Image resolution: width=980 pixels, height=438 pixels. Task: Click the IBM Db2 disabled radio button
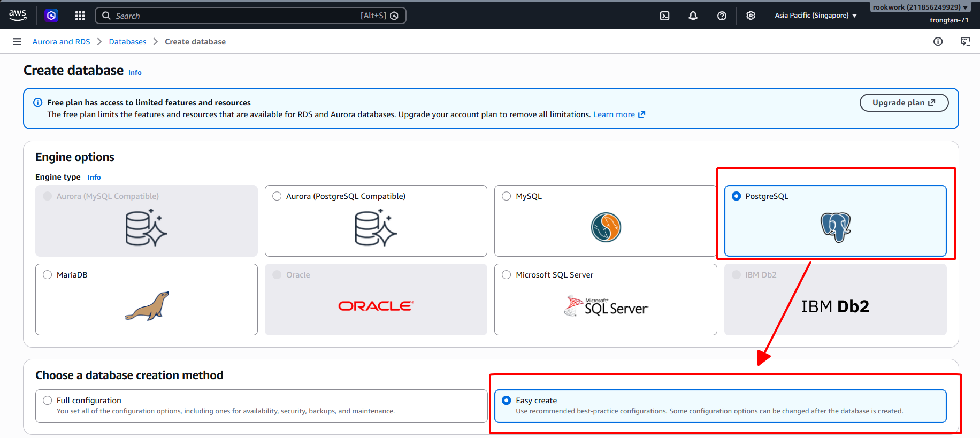[736, 275]
